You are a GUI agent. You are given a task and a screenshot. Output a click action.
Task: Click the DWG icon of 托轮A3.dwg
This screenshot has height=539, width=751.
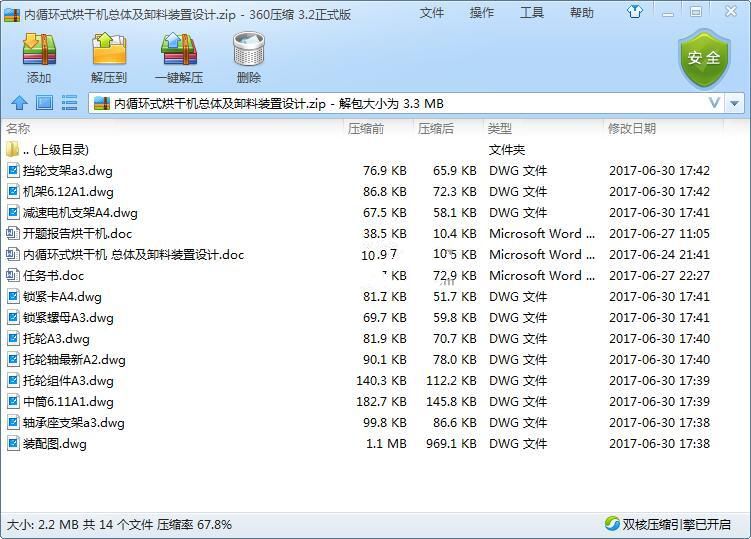[x=13, y=339]
